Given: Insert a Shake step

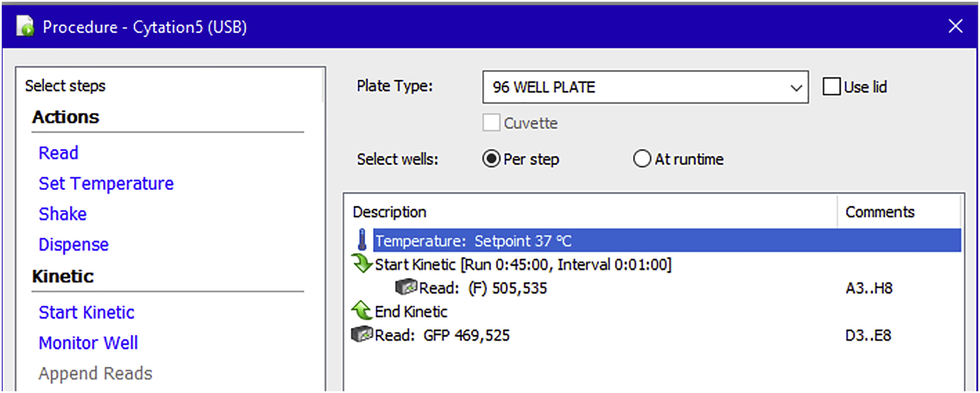Looking at the screenshot, I should (x=63, y=214).
